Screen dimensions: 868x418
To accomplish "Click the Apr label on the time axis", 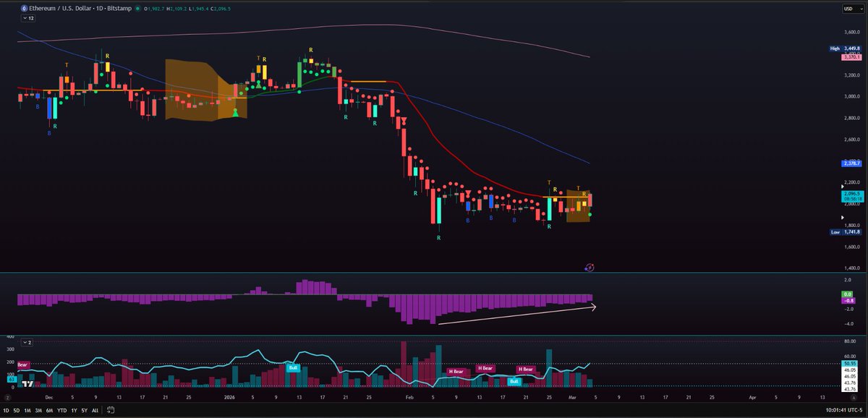I will 752,397.
